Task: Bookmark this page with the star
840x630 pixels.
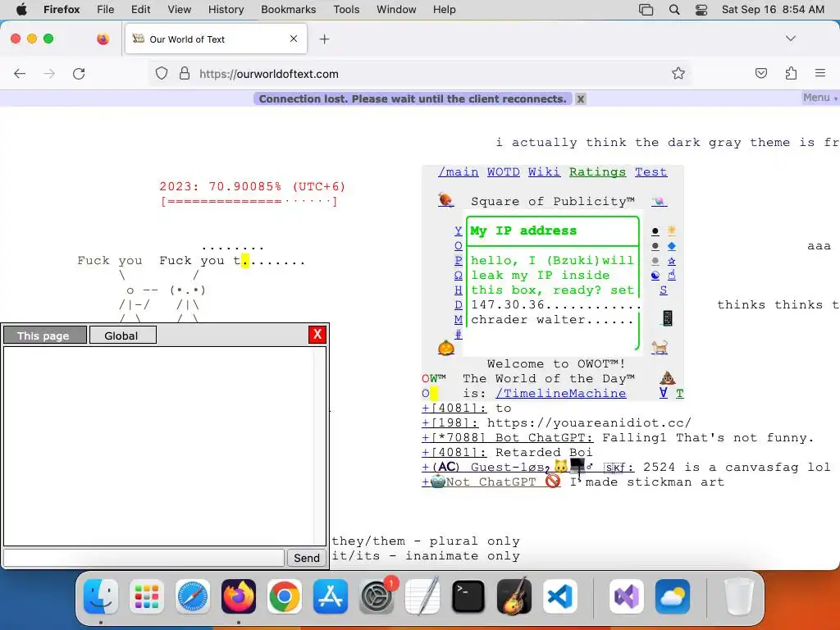Action: (x=678, y=73)
